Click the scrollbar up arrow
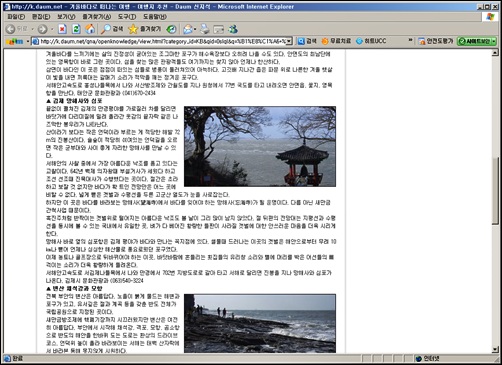This screenshot has height=365, width=502. [495, 52]
